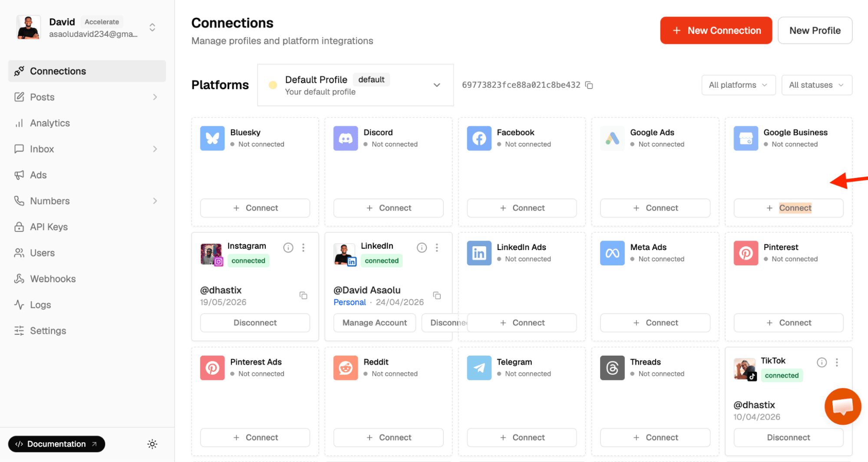Open the Documentation link

[x=56, y=444]
